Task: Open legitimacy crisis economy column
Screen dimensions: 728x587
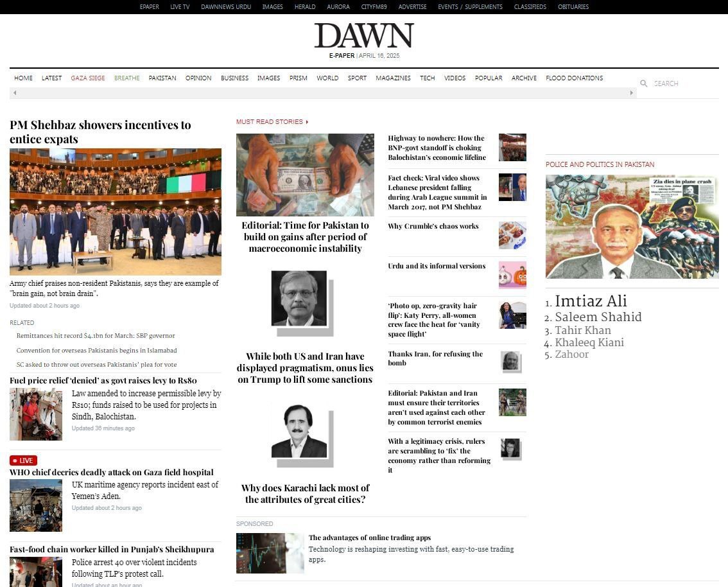Action: (439, 455)
